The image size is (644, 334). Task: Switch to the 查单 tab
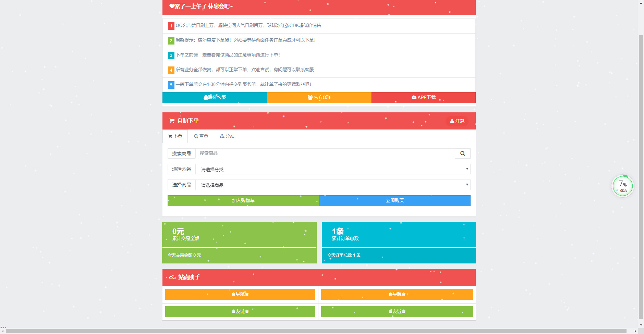point(202,136)
